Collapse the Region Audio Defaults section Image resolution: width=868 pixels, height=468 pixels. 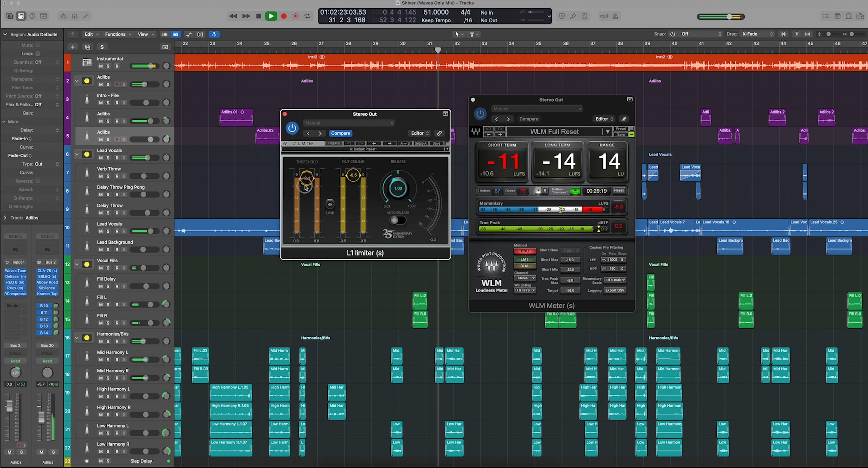coord(5,34)
